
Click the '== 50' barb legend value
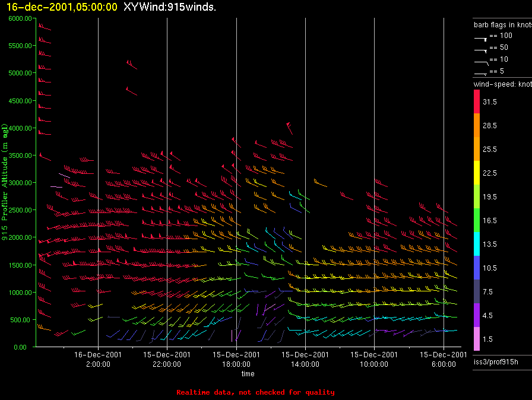499,47
